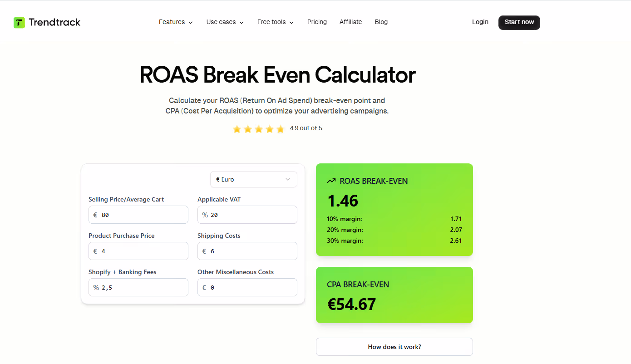Click the € symbol in Selling Price field
This screenshot has height=364, width=631.
95,214
